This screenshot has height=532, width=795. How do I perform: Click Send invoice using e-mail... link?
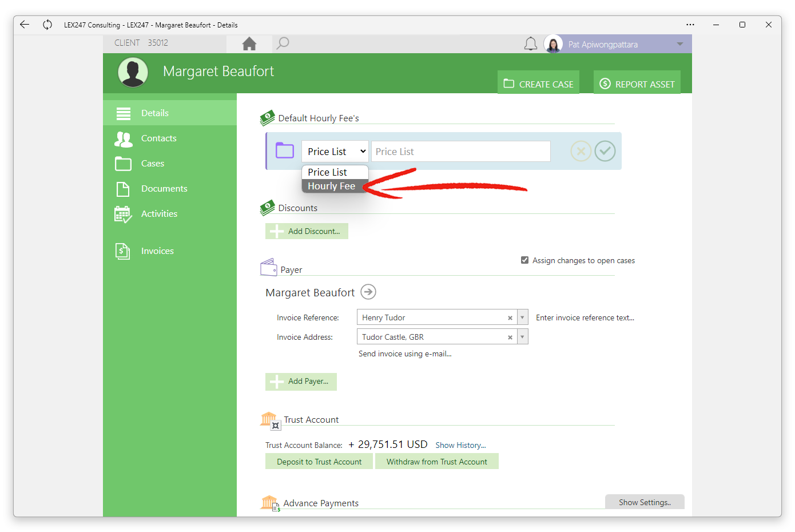pos(405,354)
